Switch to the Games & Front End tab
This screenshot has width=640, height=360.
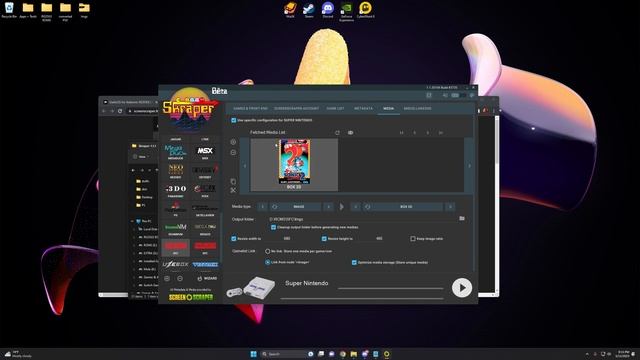(x=250, y=109)
